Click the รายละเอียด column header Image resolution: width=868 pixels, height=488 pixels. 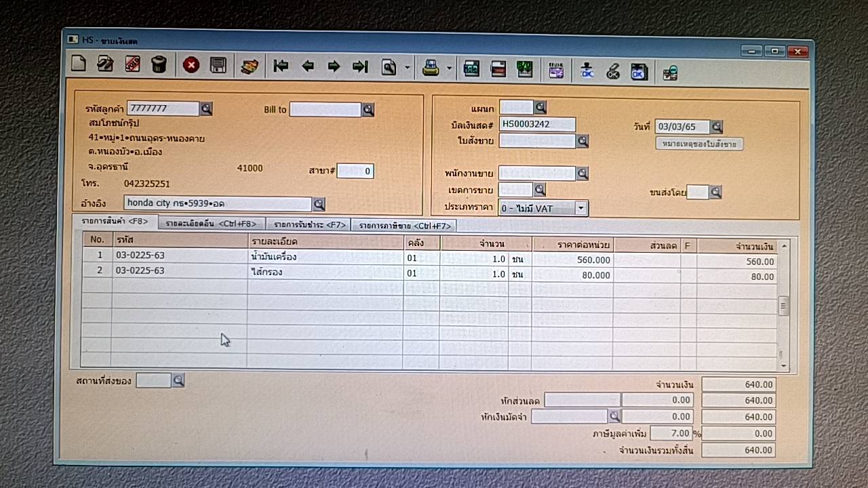pyautogui.click(x=325, y=241)
